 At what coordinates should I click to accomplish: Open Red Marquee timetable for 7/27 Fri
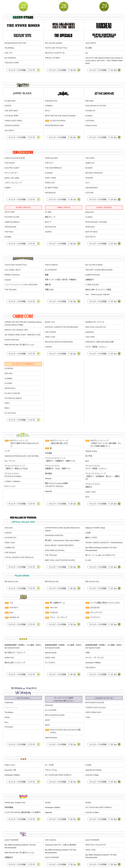coord(23,200)
